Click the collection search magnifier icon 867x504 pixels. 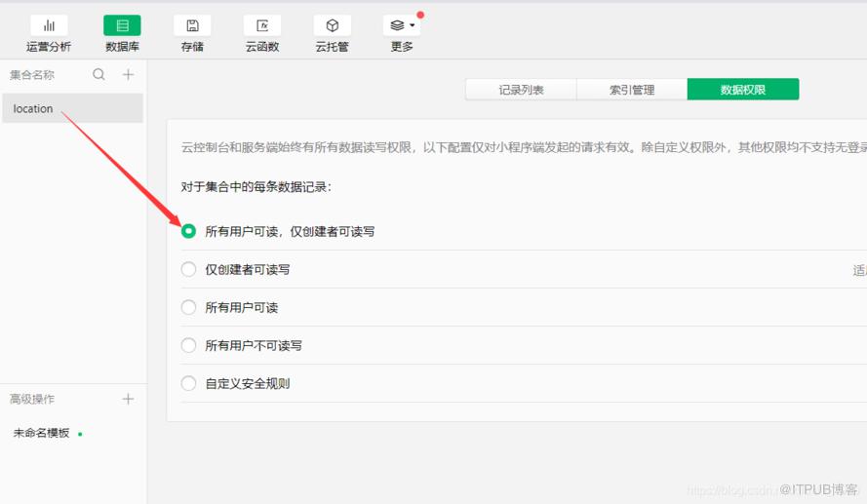point(99,75)
